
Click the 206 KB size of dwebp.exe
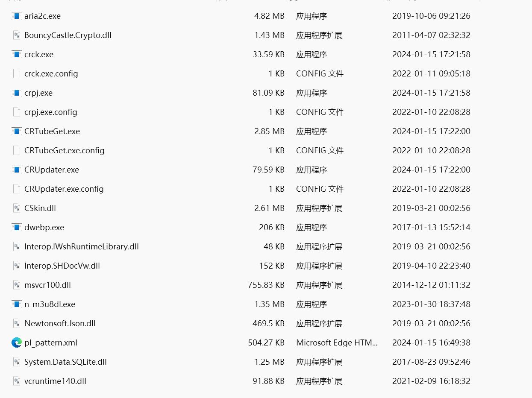point(272,228)
